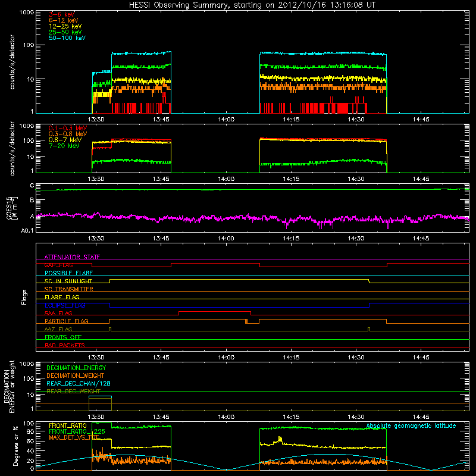Select the SC_TRANSMITTER flag label

69,289
